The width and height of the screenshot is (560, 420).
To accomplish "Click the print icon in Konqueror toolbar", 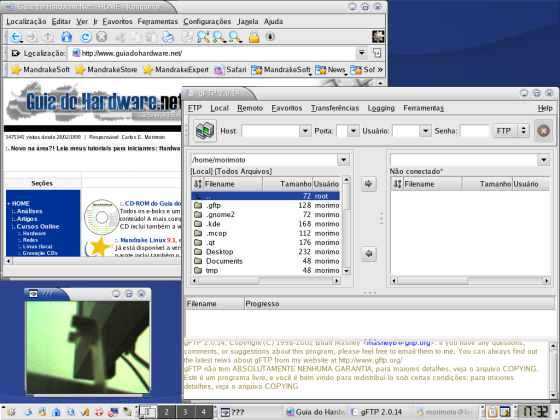I will (168, 36).
